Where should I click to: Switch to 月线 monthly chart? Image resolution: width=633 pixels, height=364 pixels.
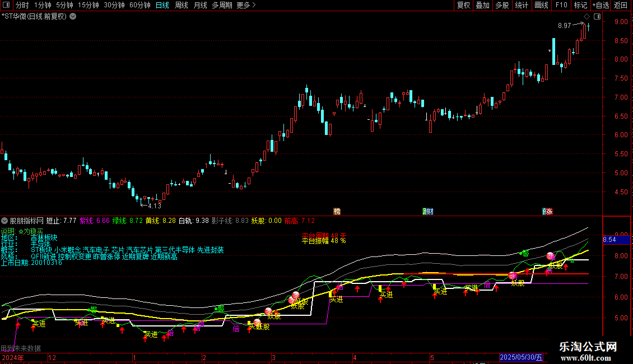tap(200, 5)
